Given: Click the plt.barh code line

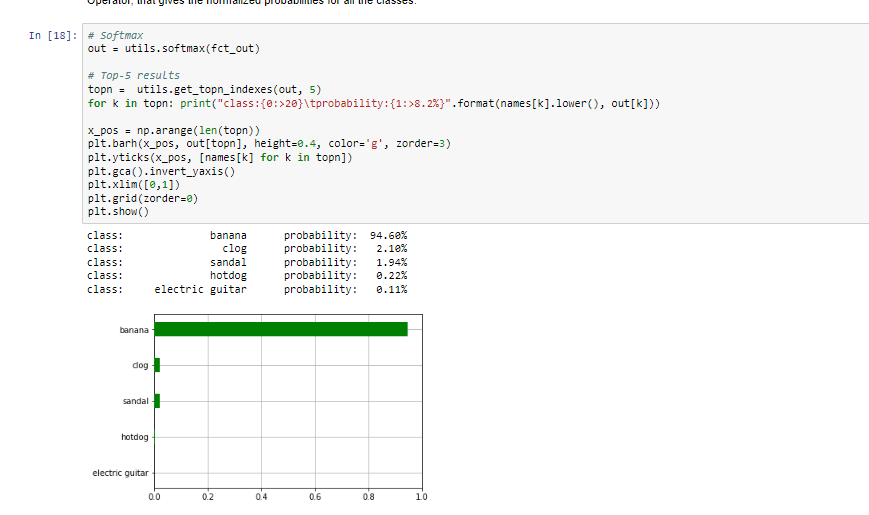Looking at the screenshot, I should (x=269, y=144).
